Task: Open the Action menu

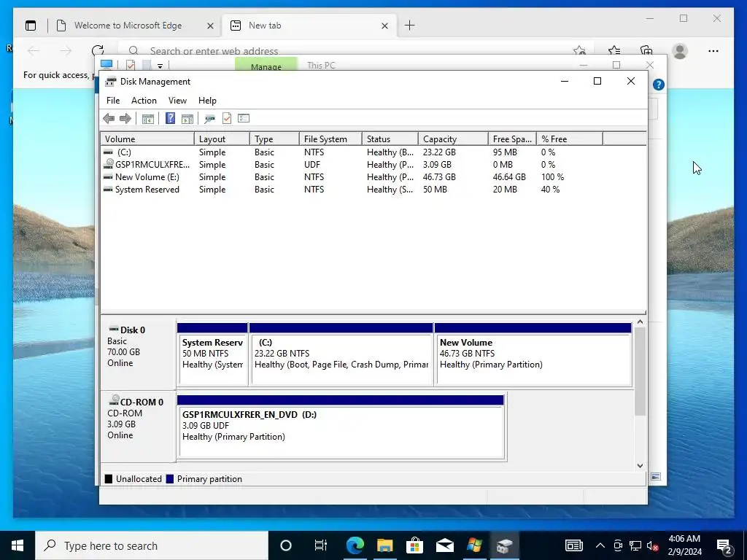Action: pos(144,101)
